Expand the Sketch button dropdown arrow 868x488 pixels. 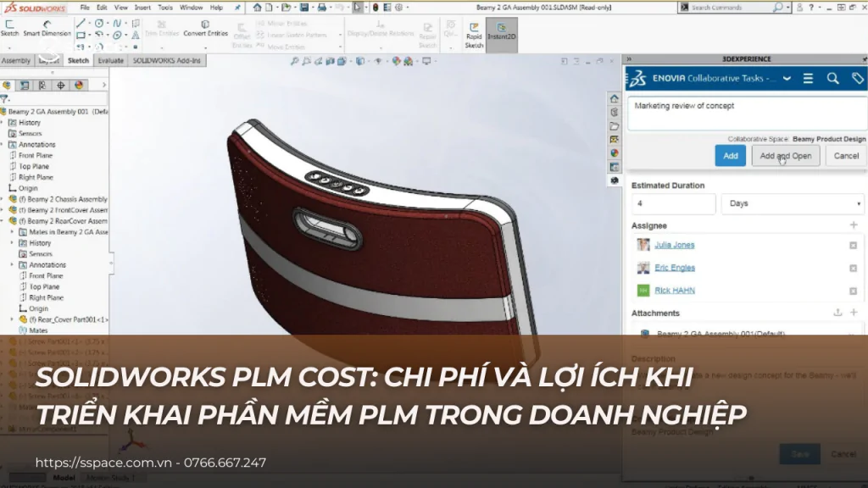[9, 47]
